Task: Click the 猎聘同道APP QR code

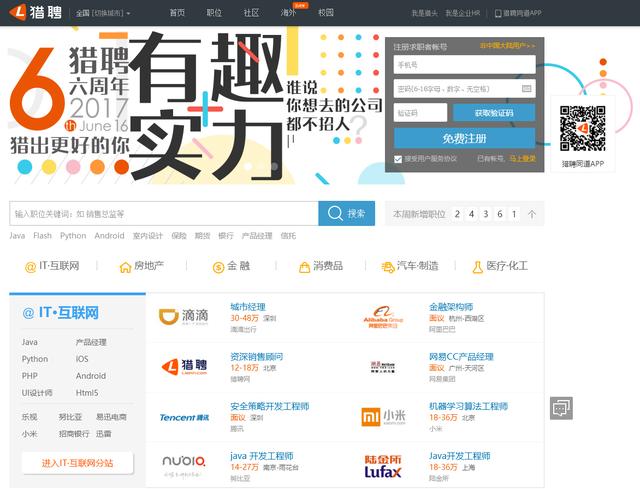Action: (582, 128)
